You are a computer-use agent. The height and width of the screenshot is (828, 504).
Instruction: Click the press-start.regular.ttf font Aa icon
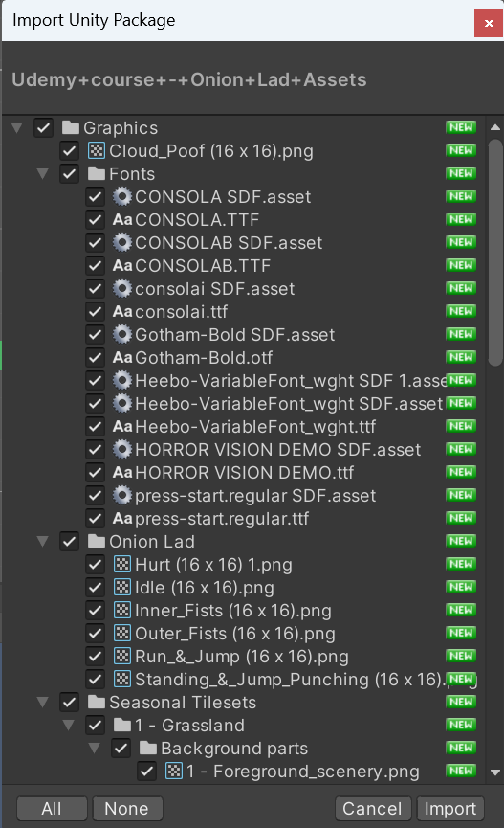pyautogui.click(x=122, y=518)
